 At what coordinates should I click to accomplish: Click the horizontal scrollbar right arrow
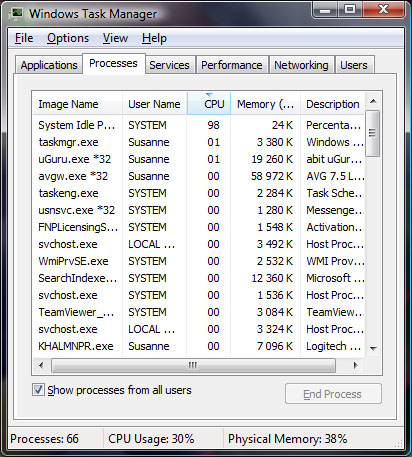coord(355,365)
